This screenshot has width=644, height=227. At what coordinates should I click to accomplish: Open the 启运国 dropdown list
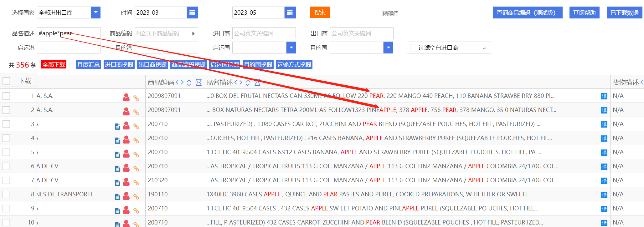(x=291, y=48)
